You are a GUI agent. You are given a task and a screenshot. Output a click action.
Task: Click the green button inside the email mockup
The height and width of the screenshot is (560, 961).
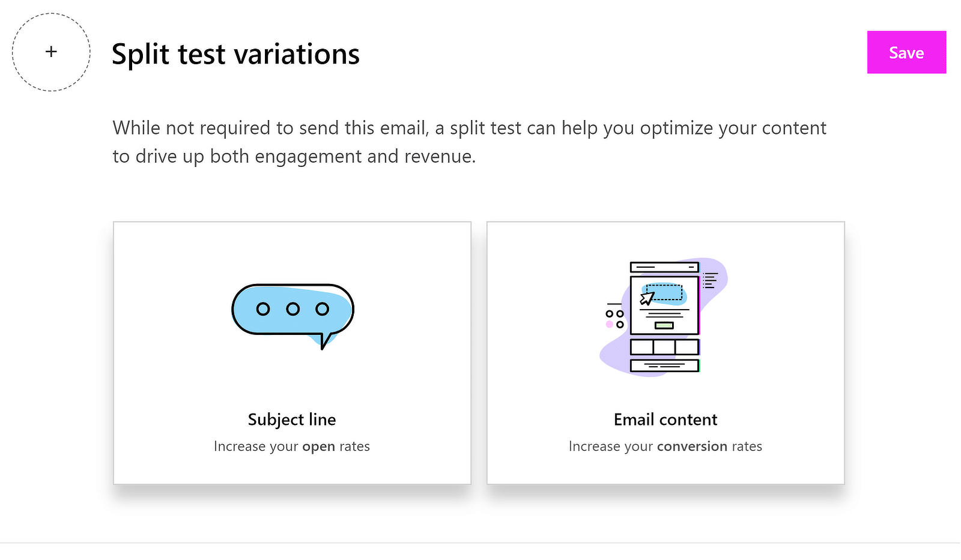click(x=664, y=324)
